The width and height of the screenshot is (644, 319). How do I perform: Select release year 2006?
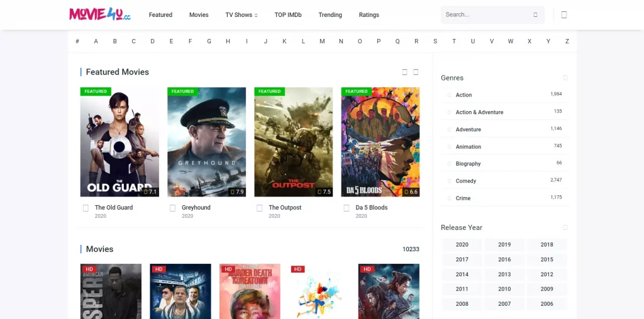click(x=547, y=304)
